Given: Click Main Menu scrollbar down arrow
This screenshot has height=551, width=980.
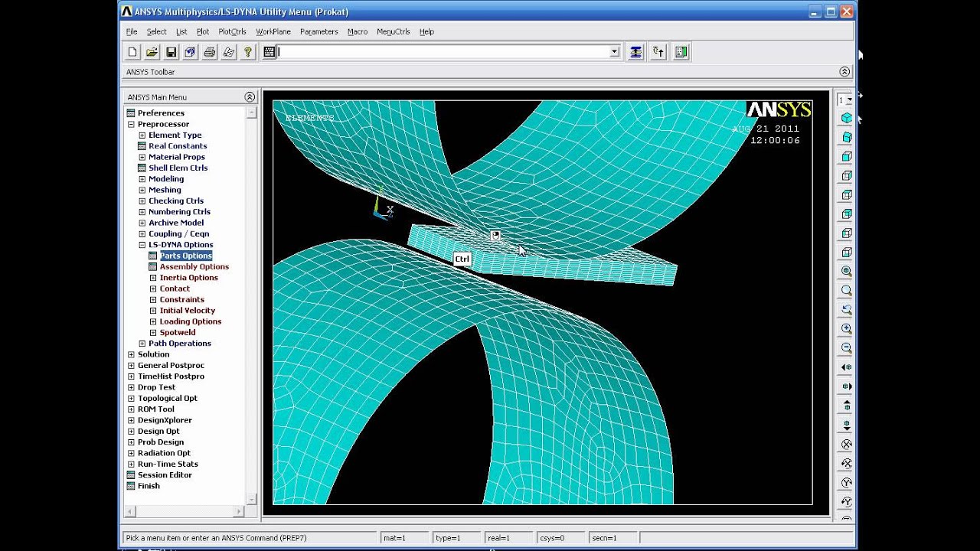Looking at the screenshot, I should pos(251,498).
